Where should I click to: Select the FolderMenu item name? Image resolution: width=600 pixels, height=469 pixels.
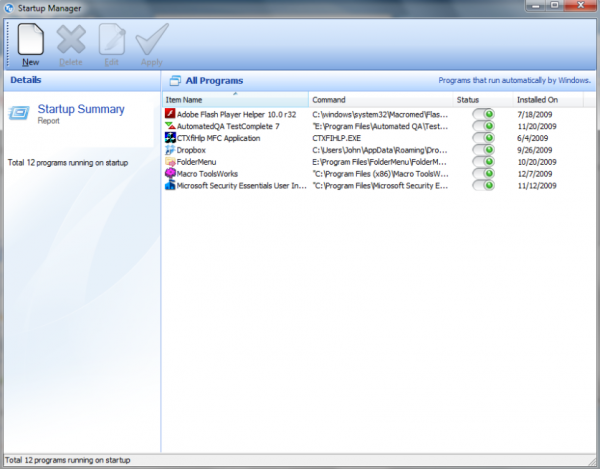point(196,162)
